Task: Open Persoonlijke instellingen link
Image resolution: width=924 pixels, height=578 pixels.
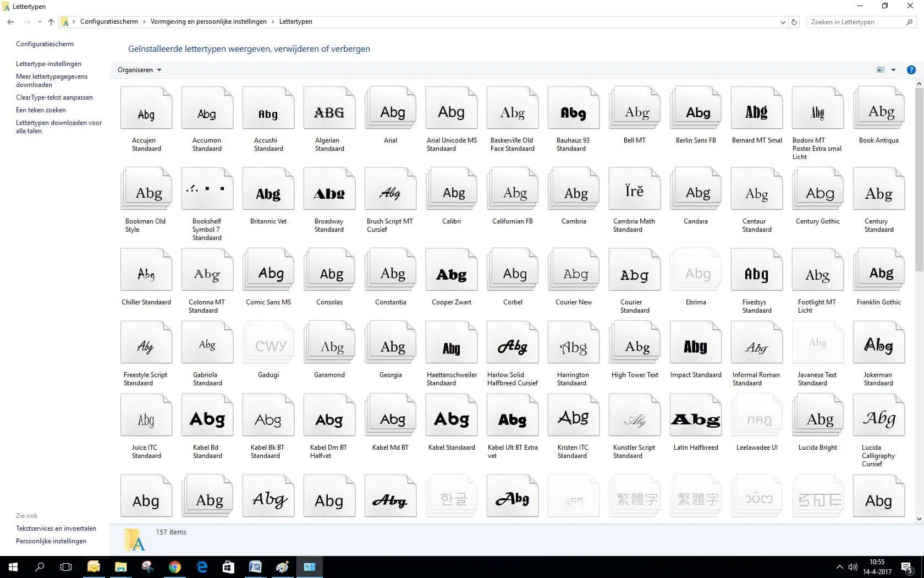Action: [51, 541]
